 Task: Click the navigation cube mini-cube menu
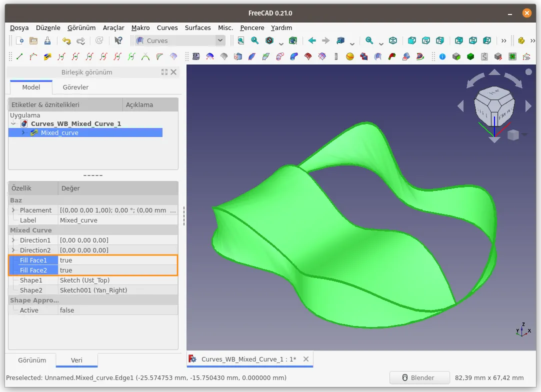(513, 135)
